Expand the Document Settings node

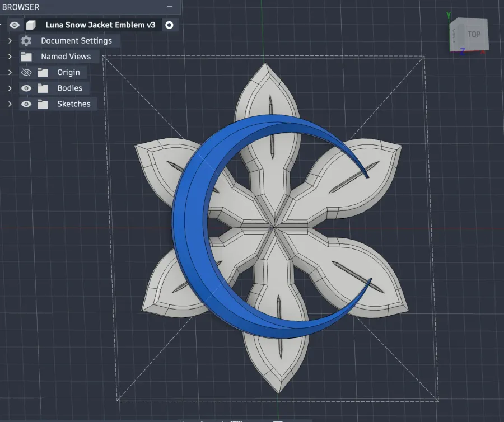(x=10, y=41)
